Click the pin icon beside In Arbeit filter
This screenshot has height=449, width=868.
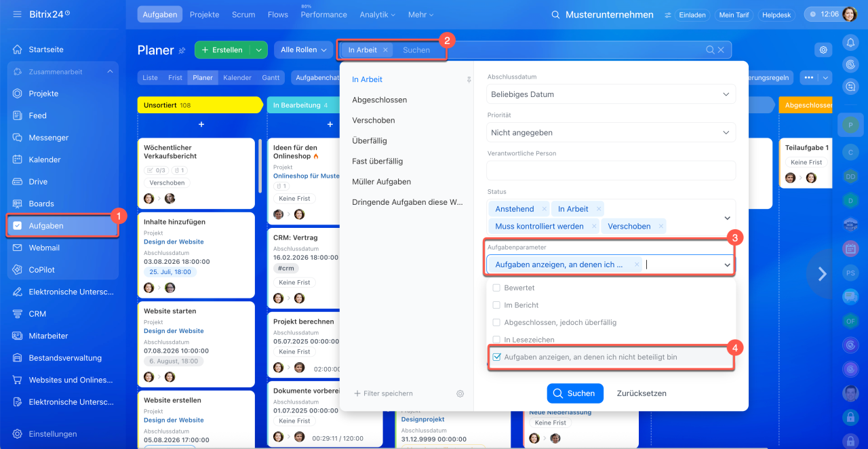(469, 79)
